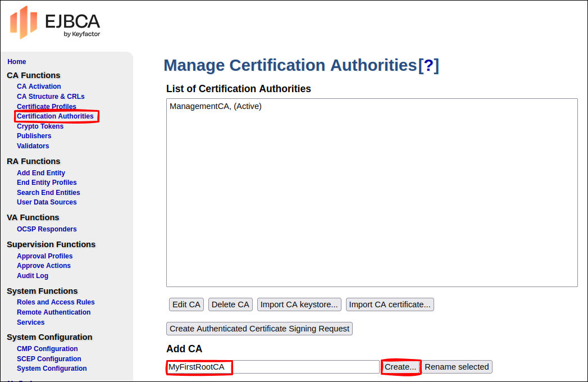Navigate to Certification Authorities

coord(55,116)
